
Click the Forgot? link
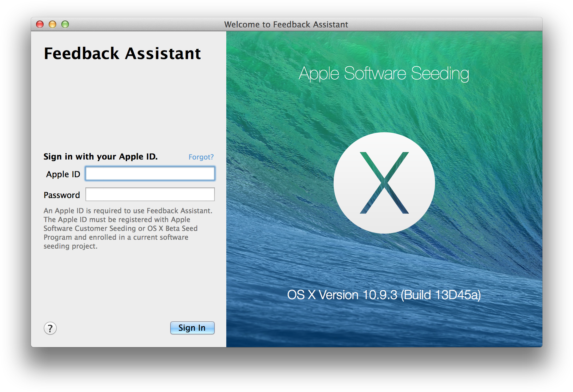(x=201, y=157)
